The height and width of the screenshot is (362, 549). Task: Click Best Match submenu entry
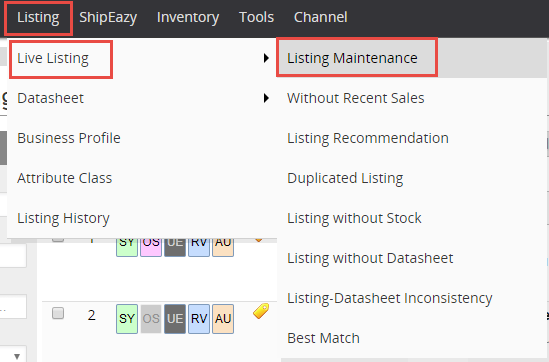pos(324,338)
